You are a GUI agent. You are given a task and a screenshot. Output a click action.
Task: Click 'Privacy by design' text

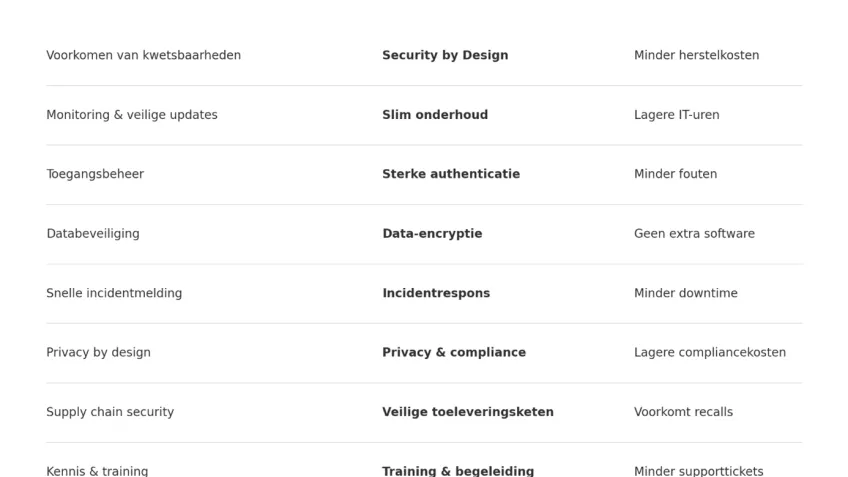[x=98, y=352]
